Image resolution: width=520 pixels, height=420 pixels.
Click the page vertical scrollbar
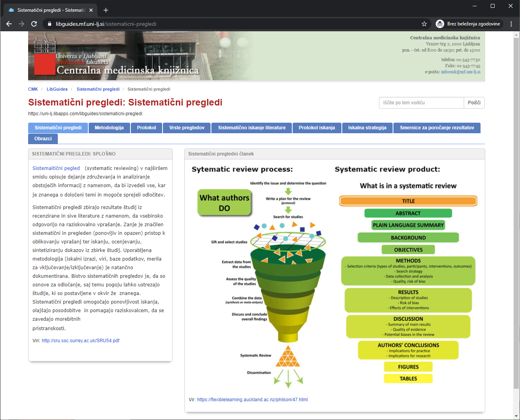[516, 195]
